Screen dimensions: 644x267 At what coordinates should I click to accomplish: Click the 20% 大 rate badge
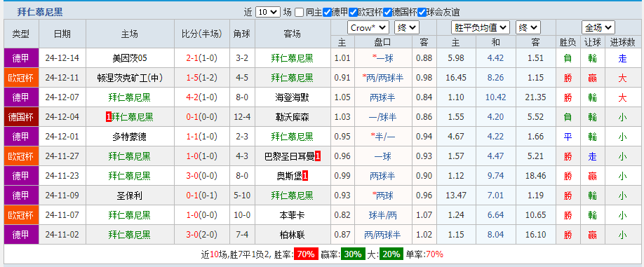391,254
